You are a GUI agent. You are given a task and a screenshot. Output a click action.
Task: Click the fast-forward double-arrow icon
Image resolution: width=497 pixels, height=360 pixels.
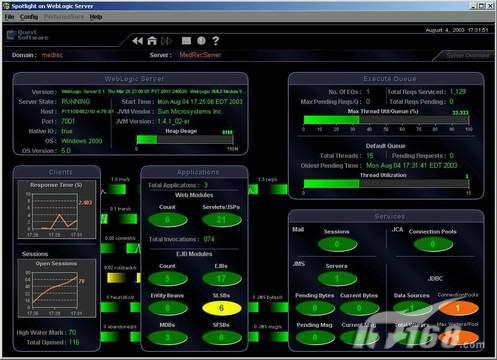167,41
